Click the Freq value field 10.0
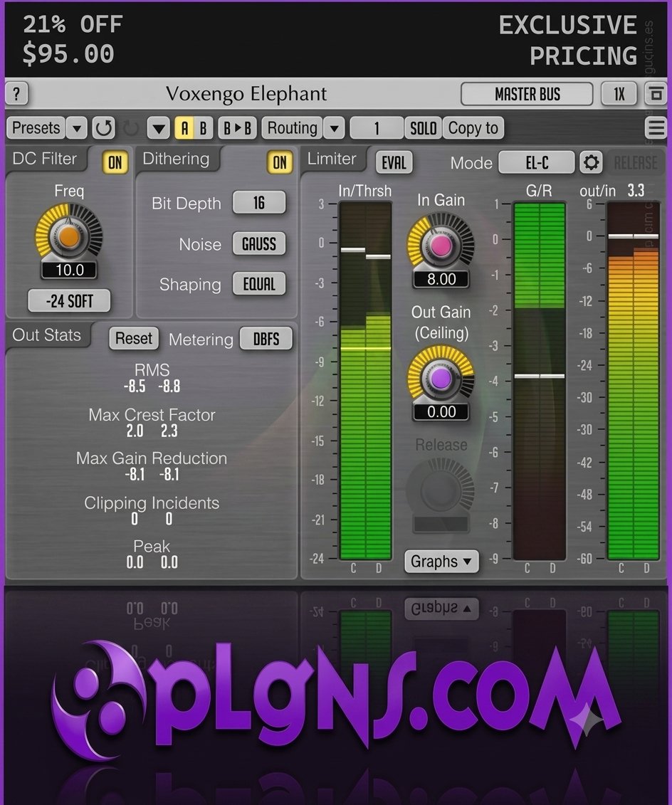 tap(69, 270)
